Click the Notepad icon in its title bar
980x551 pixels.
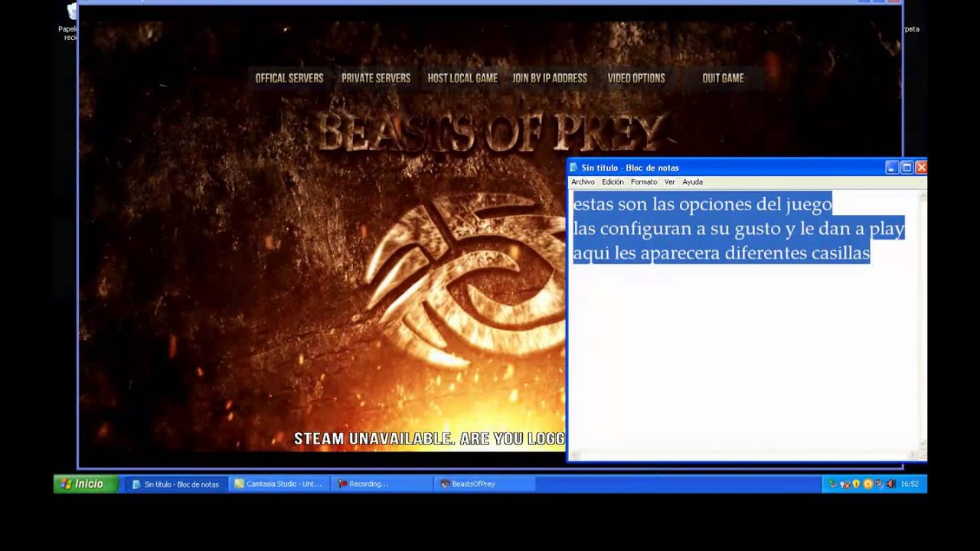coord(574,168)
